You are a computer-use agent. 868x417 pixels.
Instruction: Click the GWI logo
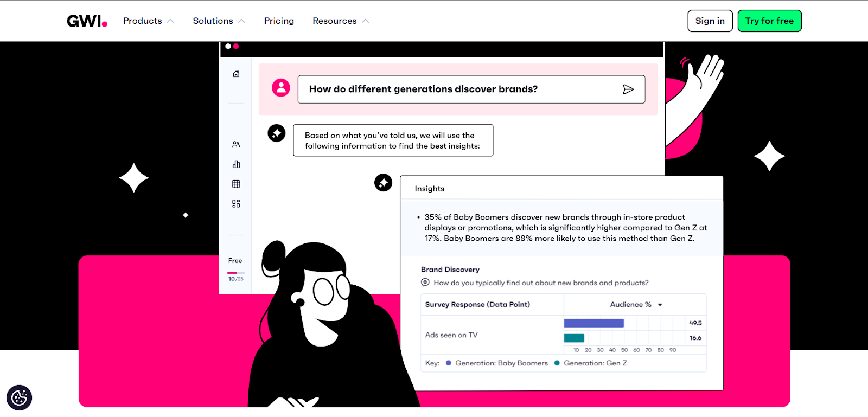87,21
